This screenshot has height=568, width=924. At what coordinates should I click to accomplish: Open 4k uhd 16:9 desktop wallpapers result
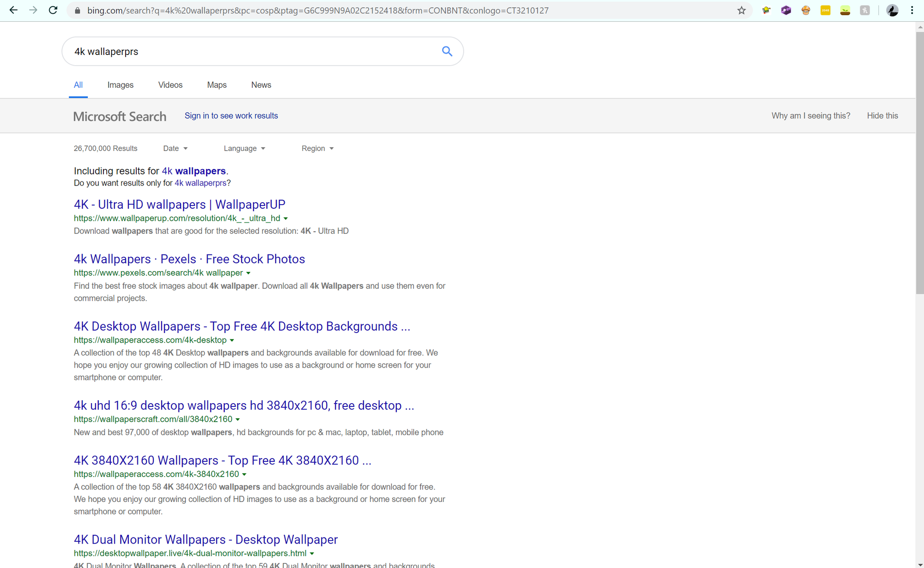[x=244, y=405]
